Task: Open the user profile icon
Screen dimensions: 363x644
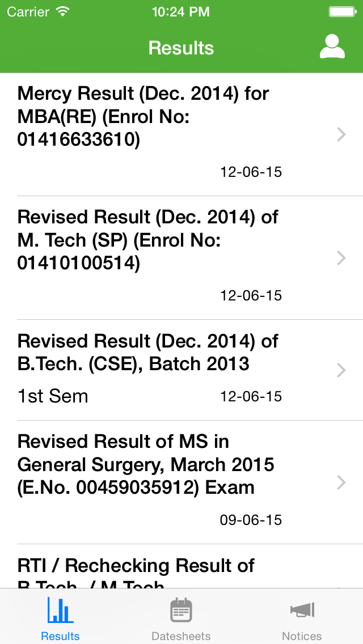Action: pyautogui.click(x=332, y=47)
